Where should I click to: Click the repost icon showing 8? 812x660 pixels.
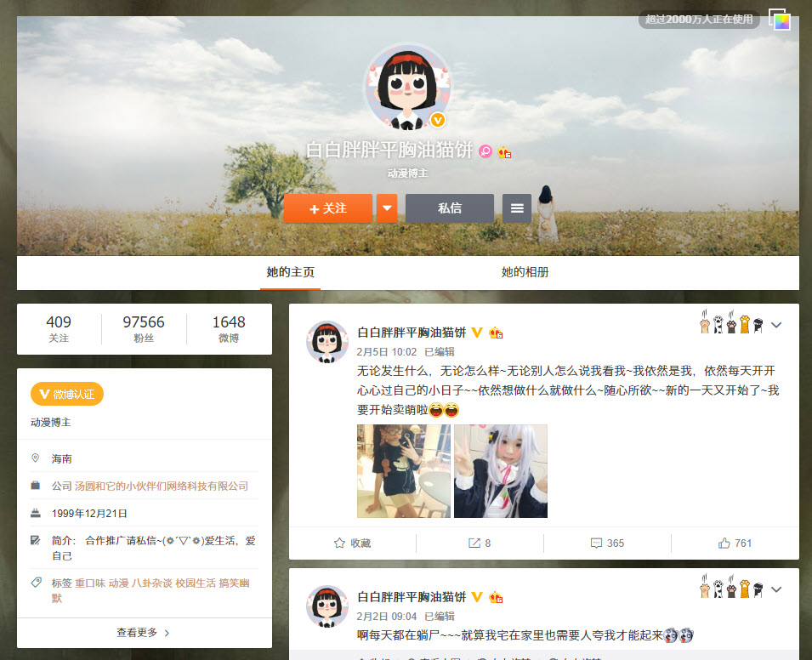[x=480, y=543]
